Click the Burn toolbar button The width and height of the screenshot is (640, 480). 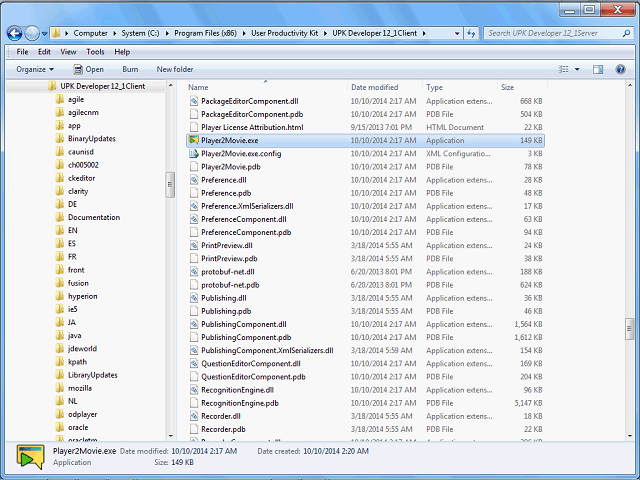tap(130, 69)
